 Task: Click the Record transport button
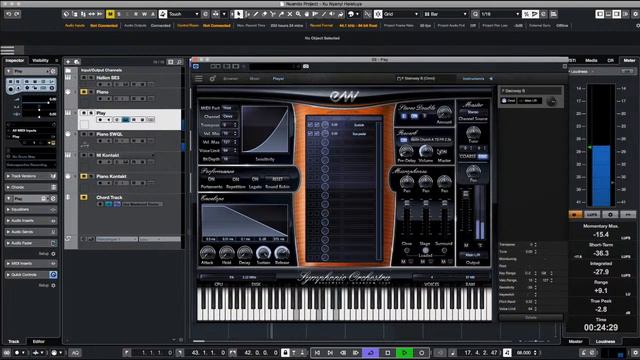coord(422,353)
